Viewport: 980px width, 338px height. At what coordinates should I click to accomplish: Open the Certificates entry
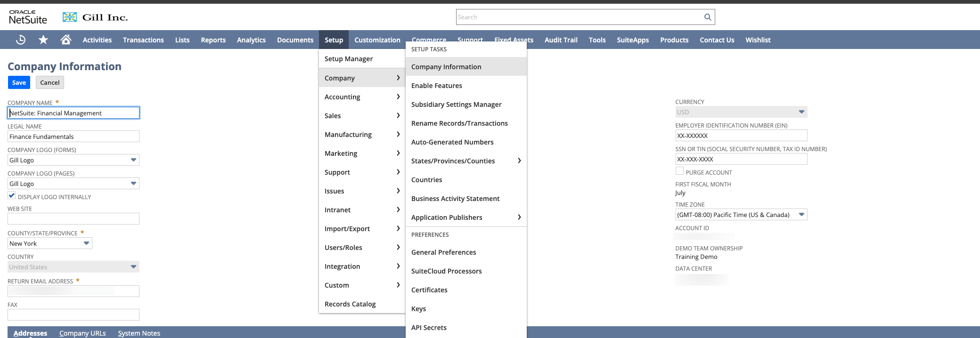click(466, 290)
